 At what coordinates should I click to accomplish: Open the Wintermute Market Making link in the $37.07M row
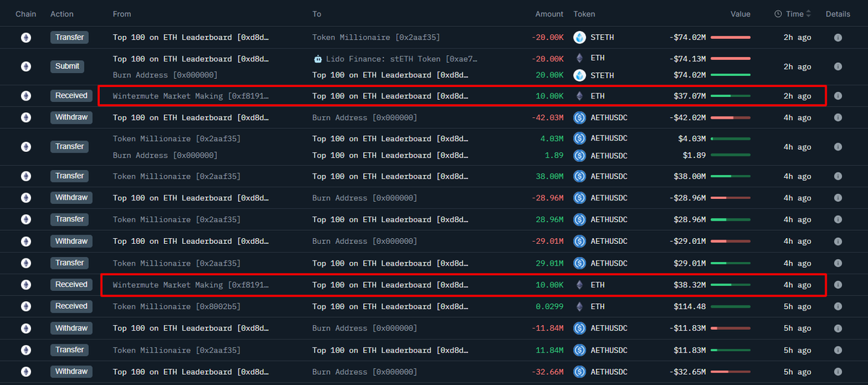click(x=191, y=96)
